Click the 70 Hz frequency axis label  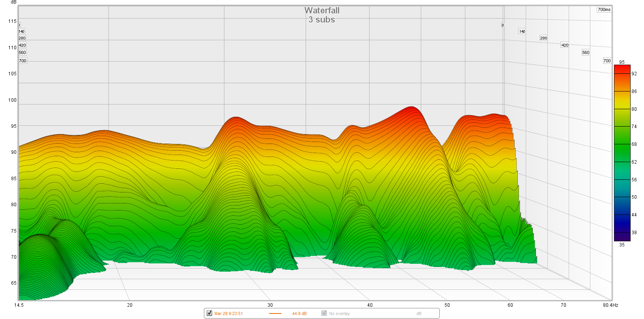(564, 305)
